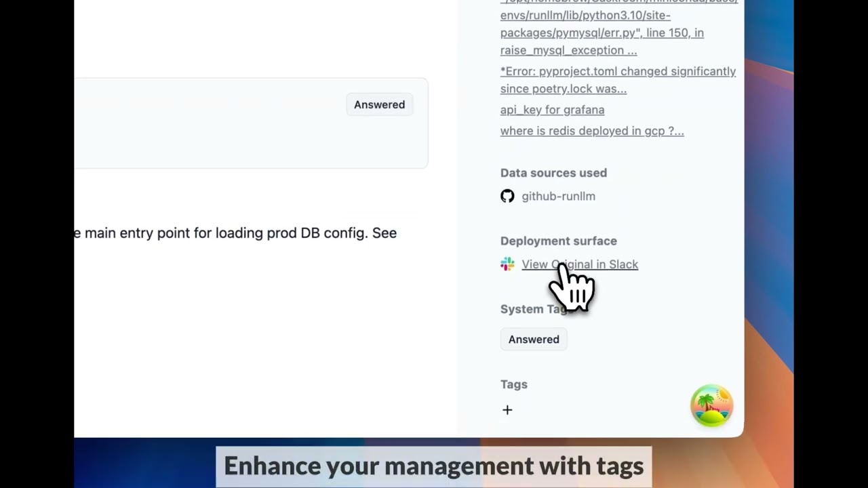
Task: Click the Deployment surface heading
Action: point(559,241)
